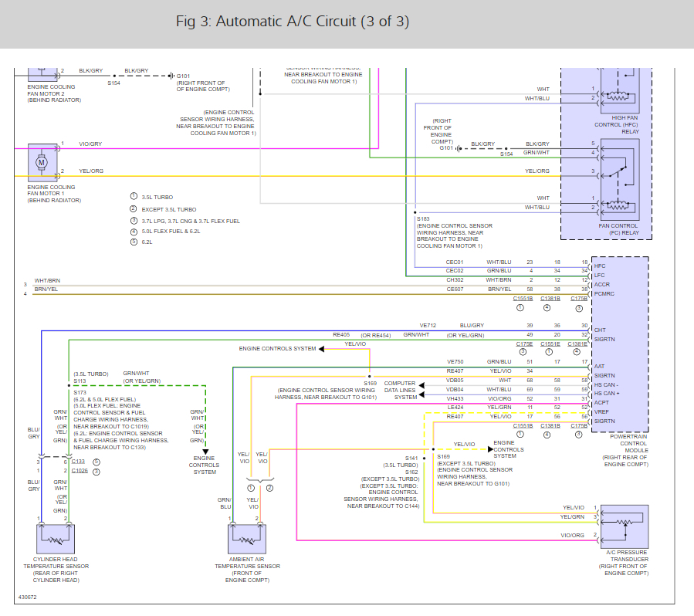Viewport: 694px width, 616px height.
Task: Click connector label C133
Action: coord(78,461)
